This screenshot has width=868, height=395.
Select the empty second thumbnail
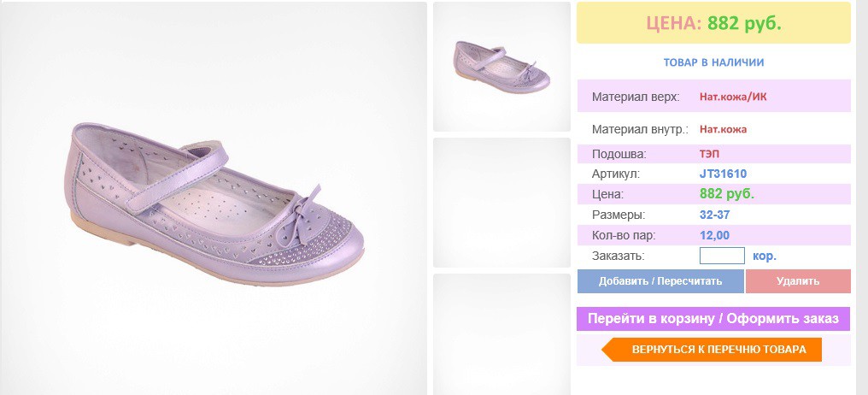coord(501,203)
